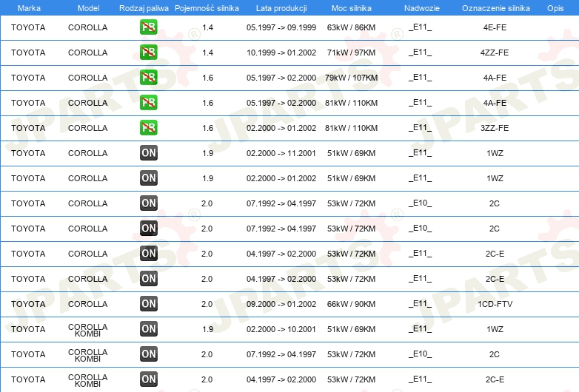Click ON icon for Corolla Kombi 2C row
This screenshot has width=579, height=392.
pyautogui.click(x=148, y=354)
